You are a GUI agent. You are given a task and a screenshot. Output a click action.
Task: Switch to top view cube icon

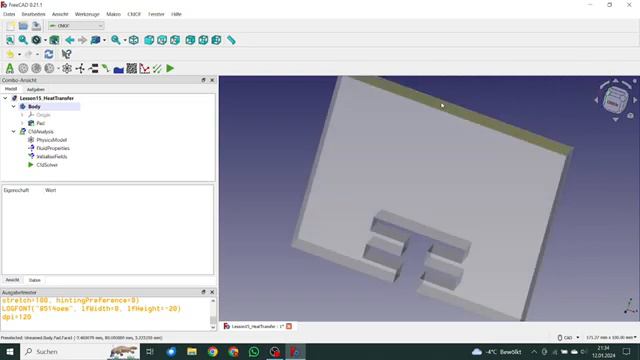pos(162,40)
